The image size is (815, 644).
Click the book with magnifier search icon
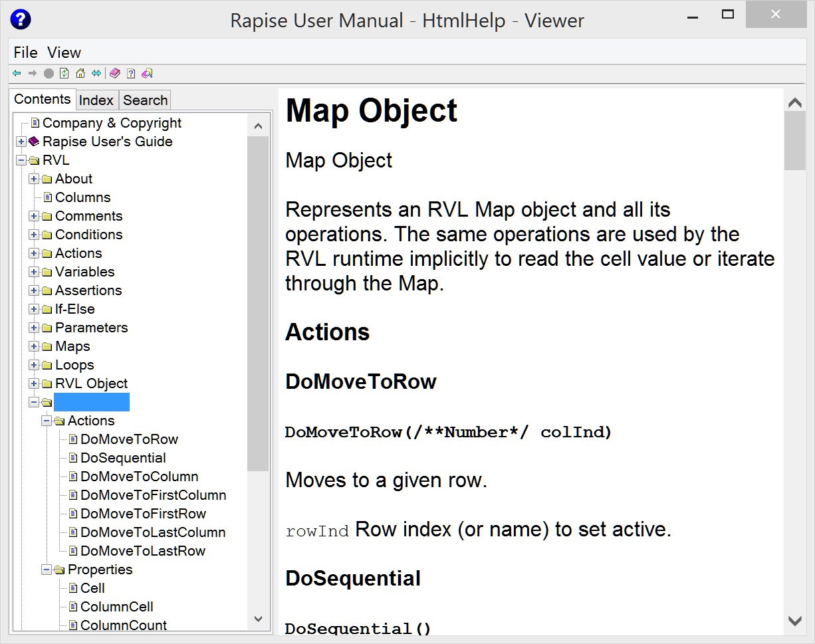147,73
